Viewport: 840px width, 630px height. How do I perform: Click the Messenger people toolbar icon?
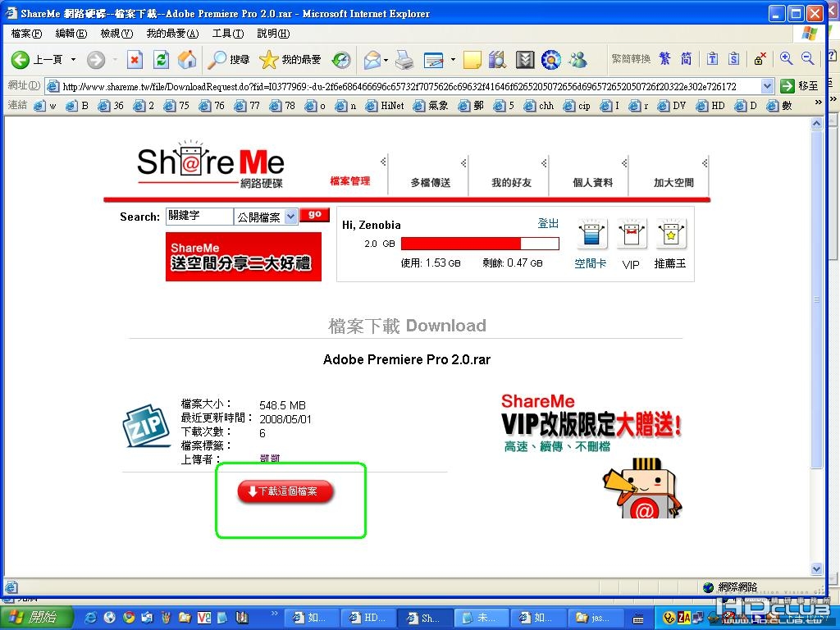click(x=578, y=59)
